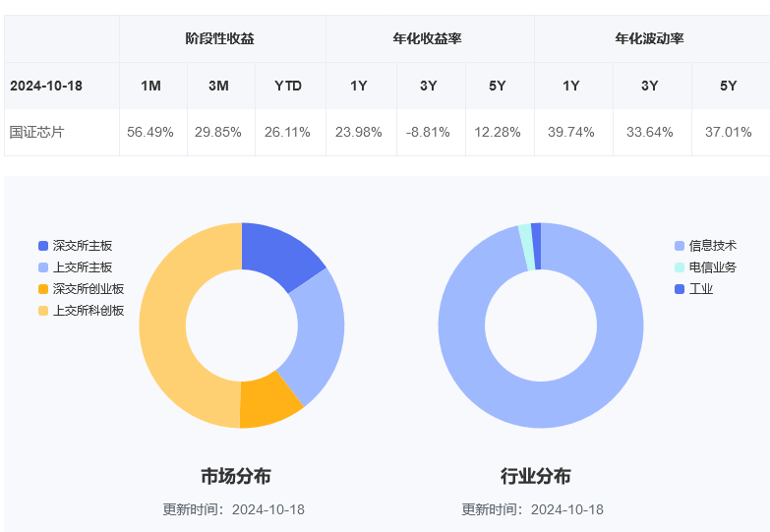Image resolution: width=770 pixels, height=532 pixels.
Task: Click the 年化波动率 column group header
Action: point(650,38)
